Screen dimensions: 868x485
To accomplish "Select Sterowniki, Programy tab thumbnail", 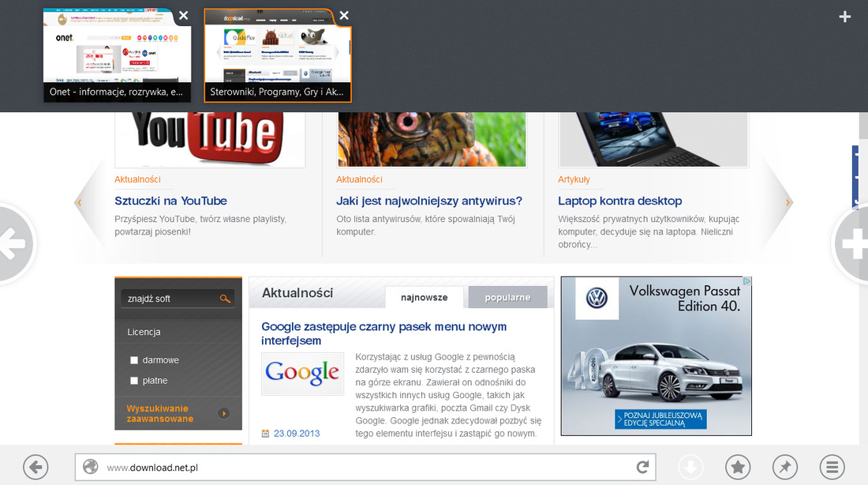I will (x=277, y=55).
